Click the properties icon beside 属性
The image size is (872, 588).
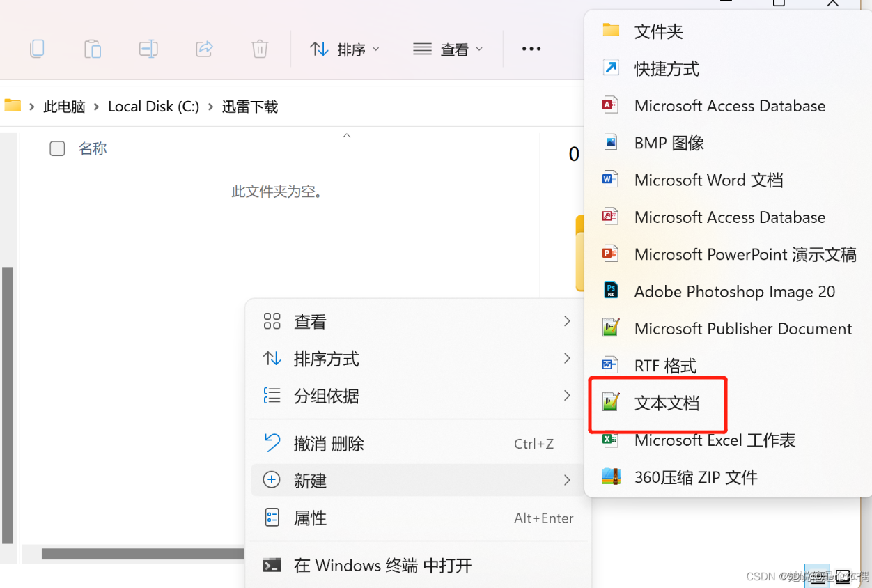(x=272, y=518)
